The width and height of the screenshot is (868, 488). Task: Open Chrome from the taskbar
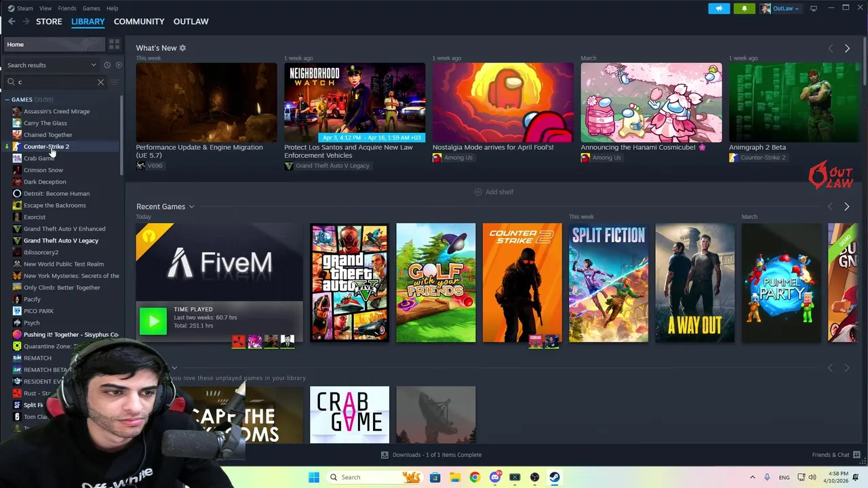click(475, 477)
